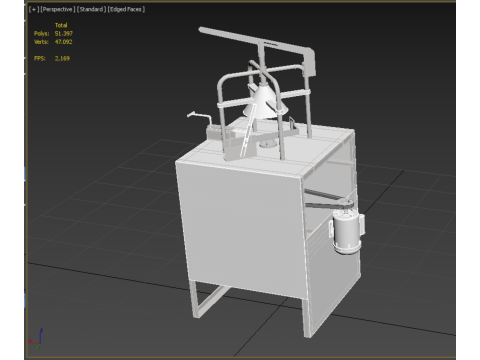This screenshot has width=480, height=360.
Task: Select the belt arms leading to motor
Action: coord(328,200)
